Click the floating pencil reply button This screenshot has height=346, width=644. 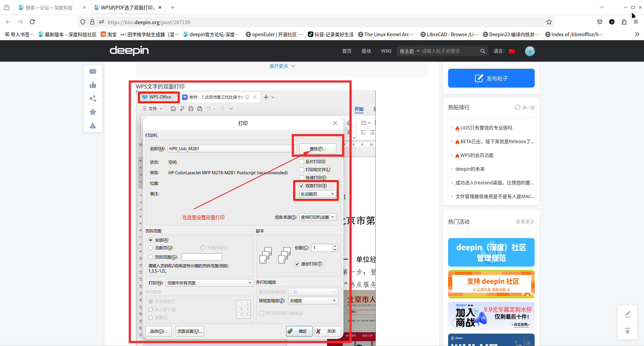(x=628, y=314)
